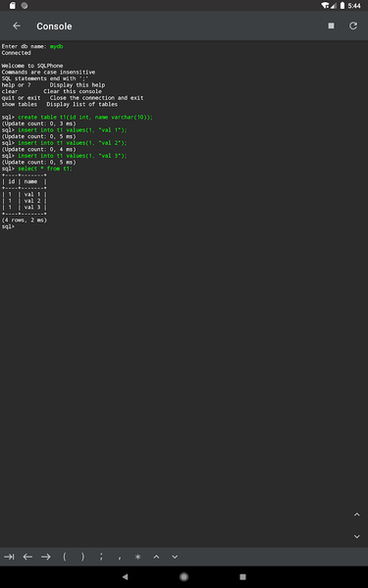Insert an asterisk from the shortcut bar
The width and height of the screenshot is (368, 588).
pos(137,557)
